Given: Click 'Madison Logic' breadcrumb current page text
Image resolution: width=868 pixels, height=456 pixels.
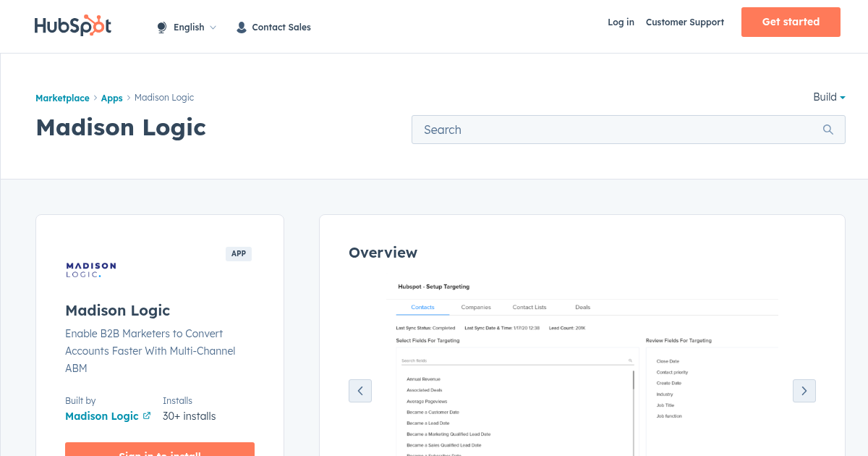Looking at the screenshot, I should pyautogui.click(x=164, y=98).
